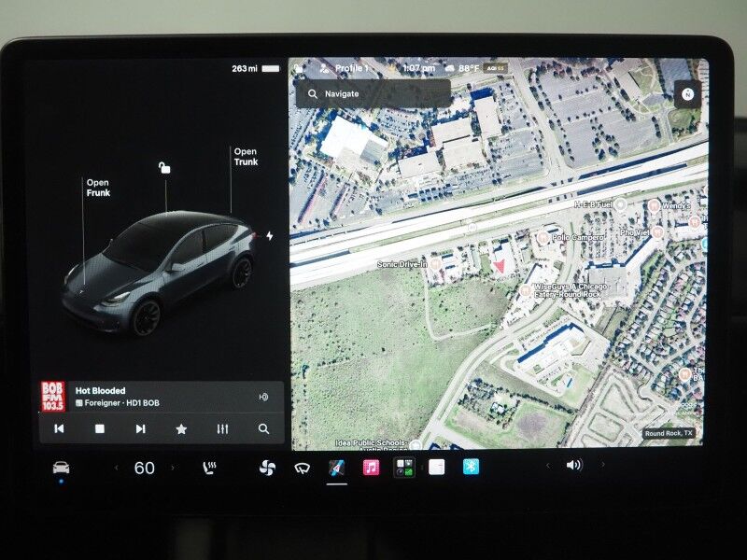Open the Navigate search field
This screenshot has height=560, width=747.
click(x=373, y=94)
